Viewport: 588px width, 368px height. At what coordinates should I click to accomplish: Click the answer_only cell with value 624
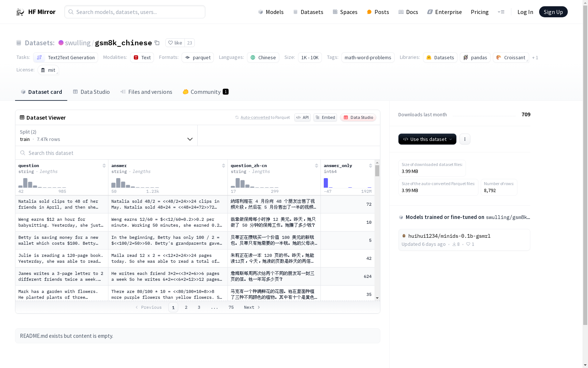348,276
